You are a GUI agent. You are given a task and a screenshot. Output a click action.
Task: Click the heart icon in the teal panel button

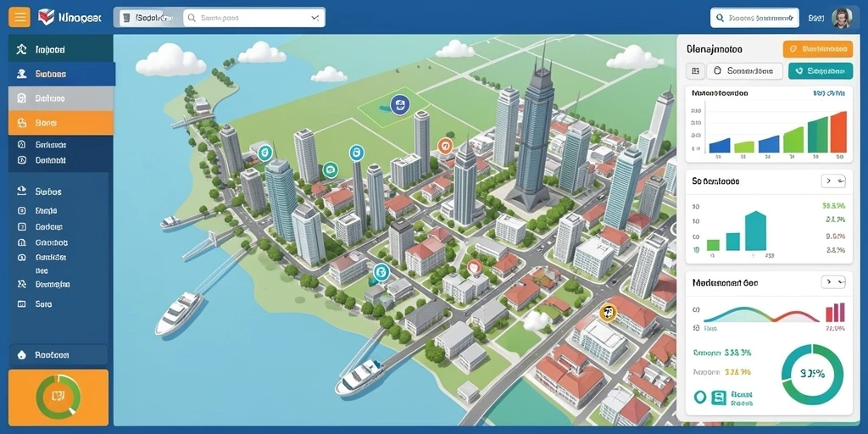pyautogui.click(x=798, y=71)
